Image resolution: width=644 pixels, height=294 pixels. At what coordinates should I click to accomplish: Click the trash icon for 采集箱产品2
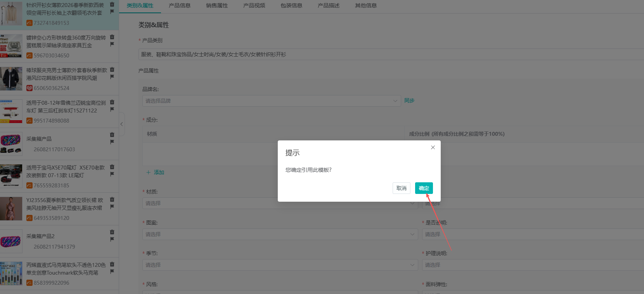(112, 232)
